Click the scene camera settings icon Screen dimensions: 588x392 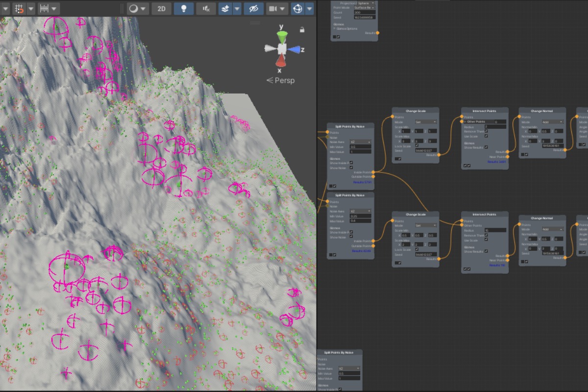272,9
